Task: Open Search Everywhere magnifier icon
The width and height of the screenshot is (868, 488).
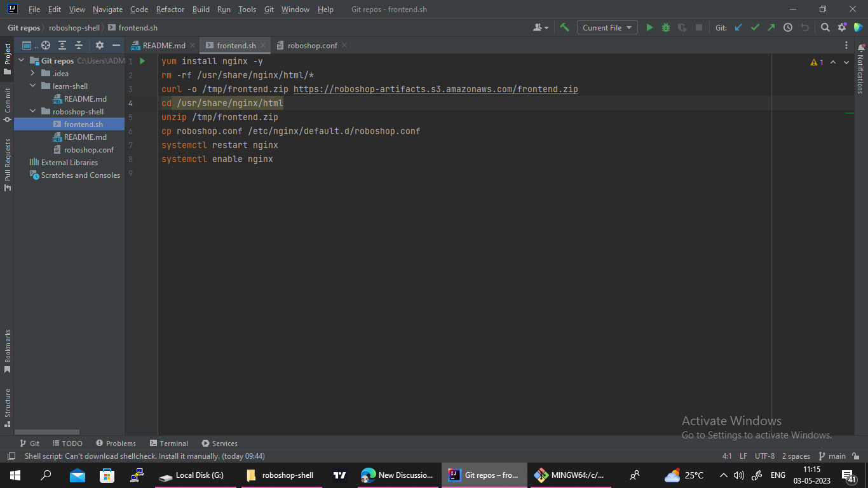Action: point(825,27)
